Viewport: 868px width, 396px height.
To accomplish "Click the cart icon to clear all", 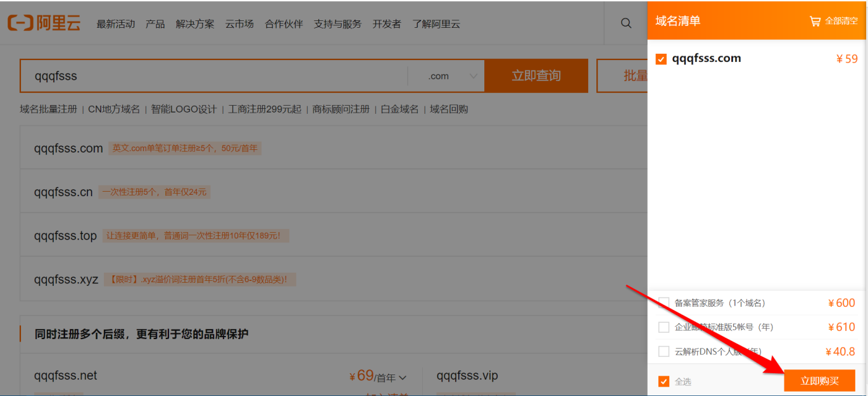I will coord(815,21).
